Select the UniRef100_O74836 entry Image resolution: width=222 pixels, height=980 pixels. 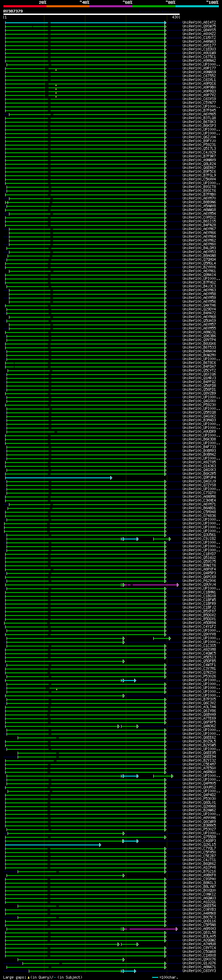pos(199,516)
